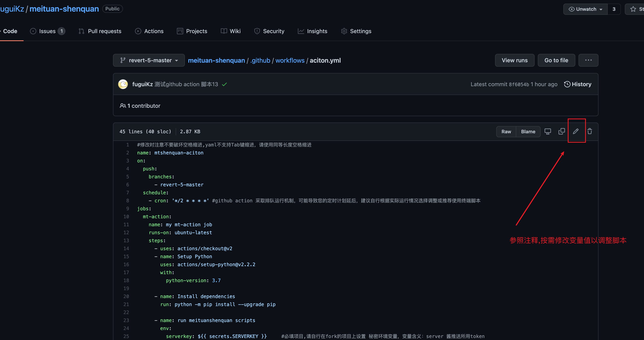The width and height of the screenshot is (644, 340).
Task: Expand the revert-5-master branch dropdown
Action: click(149, 60)
